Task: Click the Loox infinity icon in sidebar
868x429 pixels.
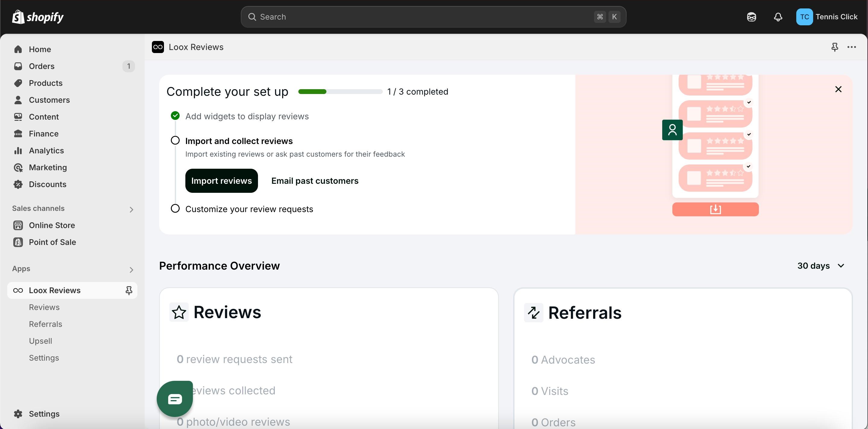Action: coord(18,290)
